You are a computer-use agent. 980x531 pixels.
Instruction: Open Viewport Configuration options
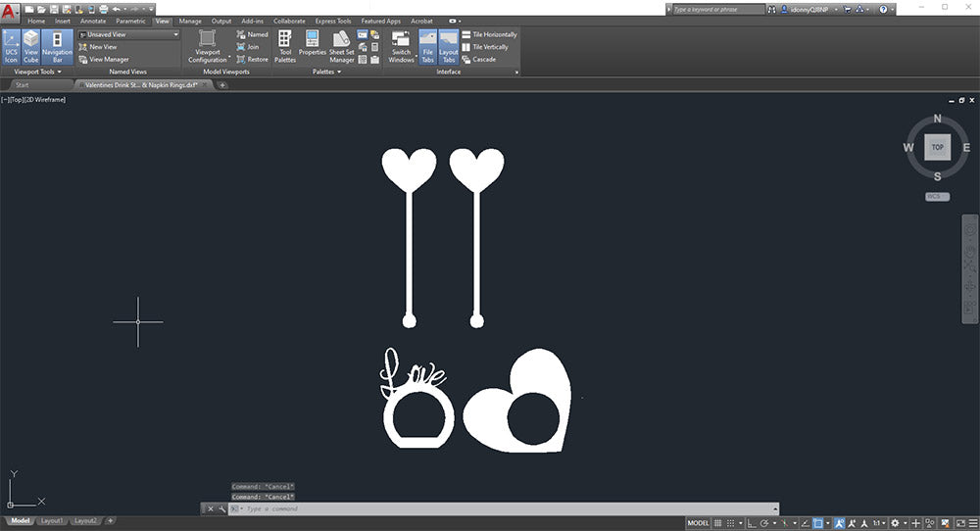click(x=208, y=46)
